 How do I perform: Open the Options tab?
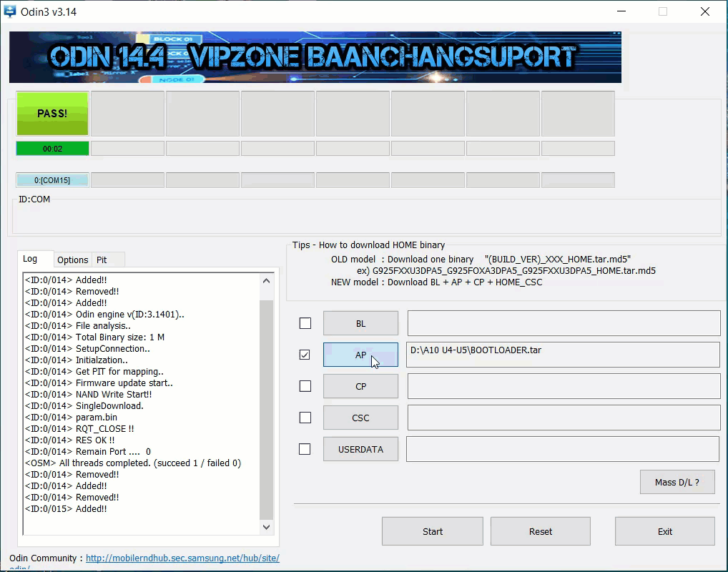pos(72,260)
